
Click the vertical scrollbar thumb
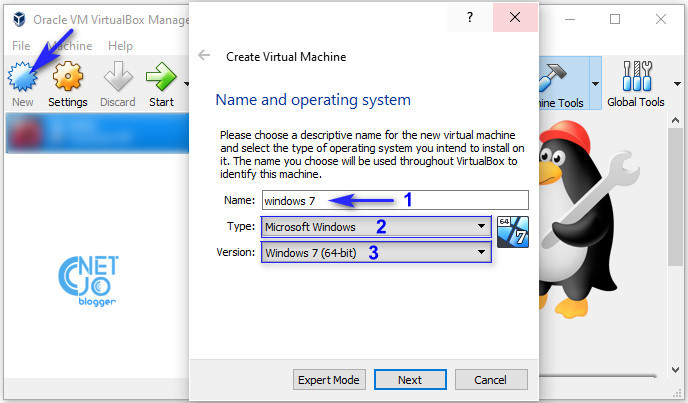(675, 197)
